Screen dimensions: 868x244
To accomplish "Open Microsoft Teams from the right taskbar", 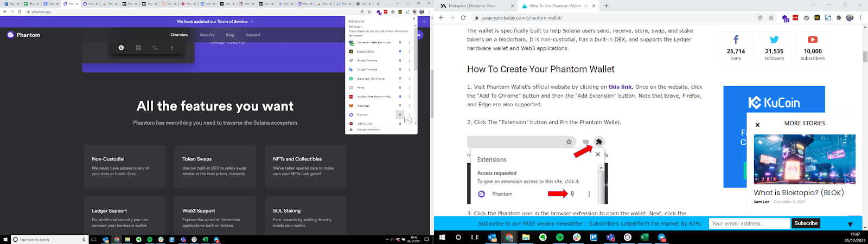I will click(x=611, y=237).
